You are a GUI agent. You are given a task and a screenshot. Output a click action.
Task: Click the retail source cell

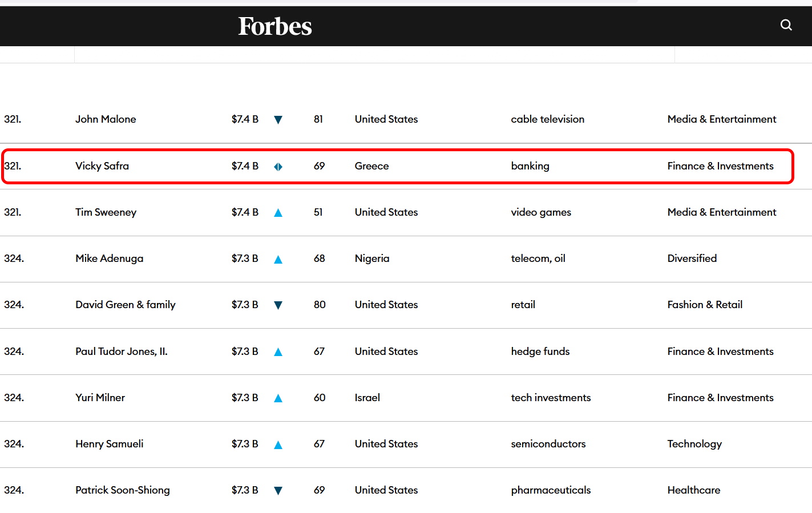click(x=523, y=305)
